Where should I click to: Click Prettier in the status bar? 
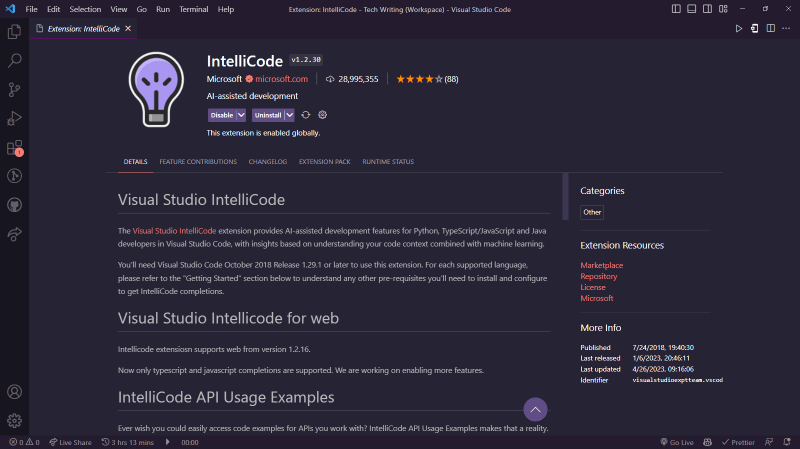(x=738, y=442)
